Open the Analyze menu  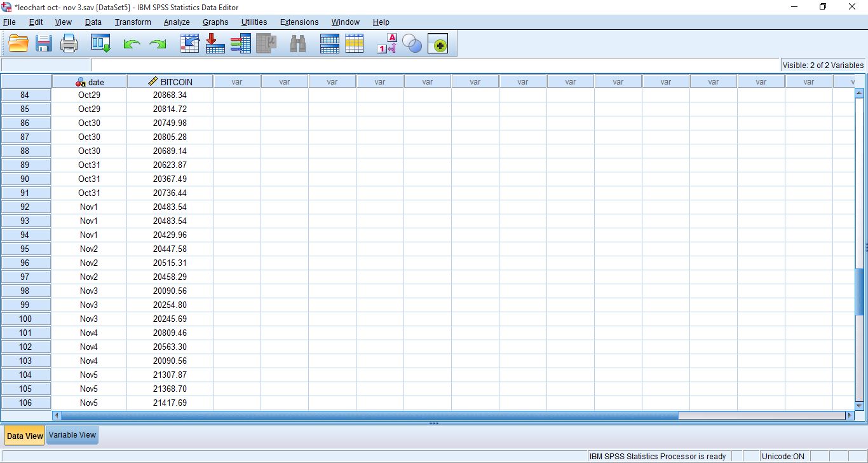pyautogui.click(x=177, y=22)
